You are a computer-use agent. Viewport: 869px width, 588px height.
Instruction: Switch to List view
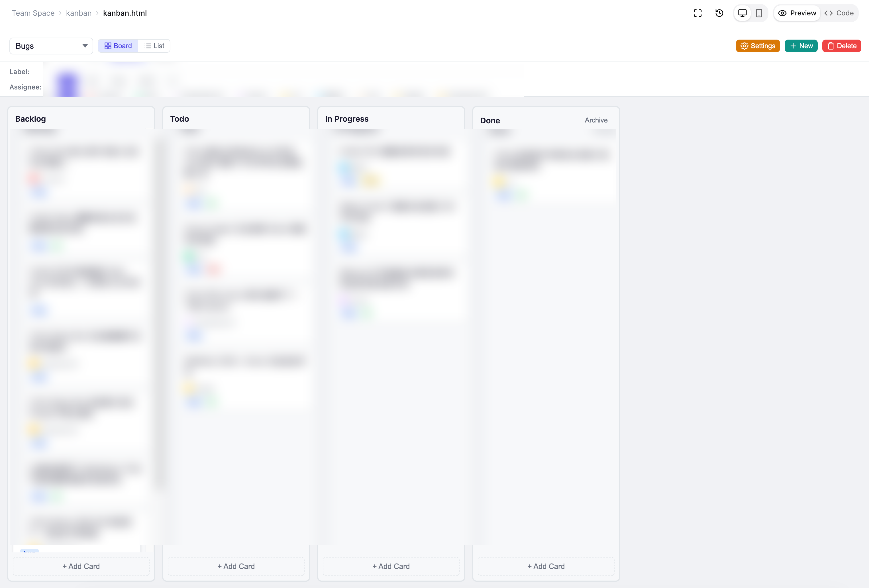[154, 46]
